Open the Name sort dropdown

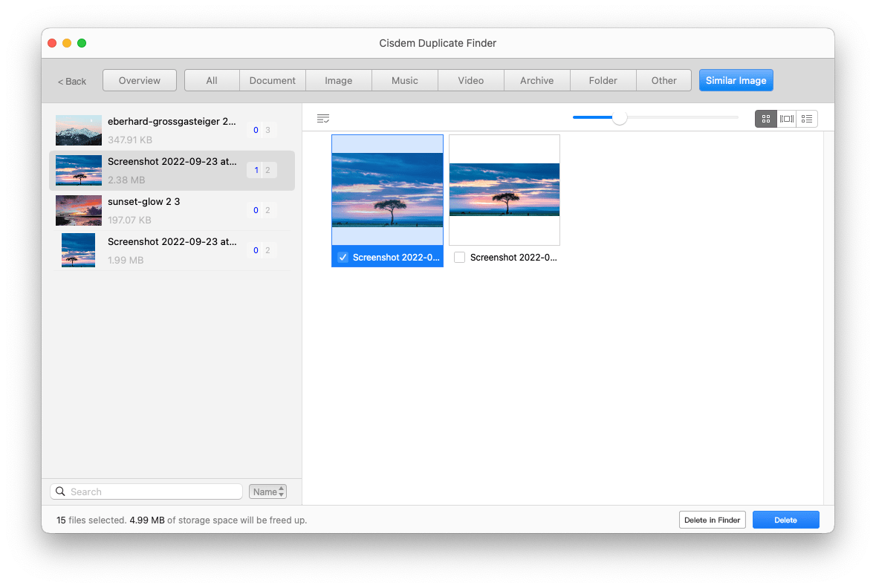pyautogui.click(x=267, y=491)
